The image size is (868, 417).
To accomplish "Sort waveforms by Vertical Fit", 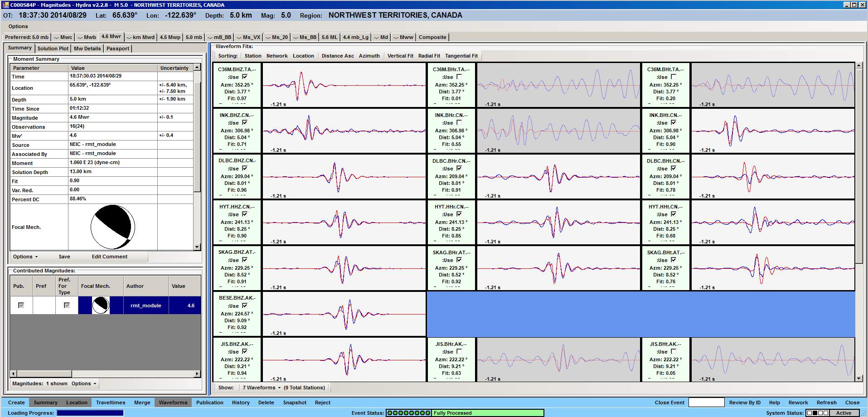I will [400, 56].
